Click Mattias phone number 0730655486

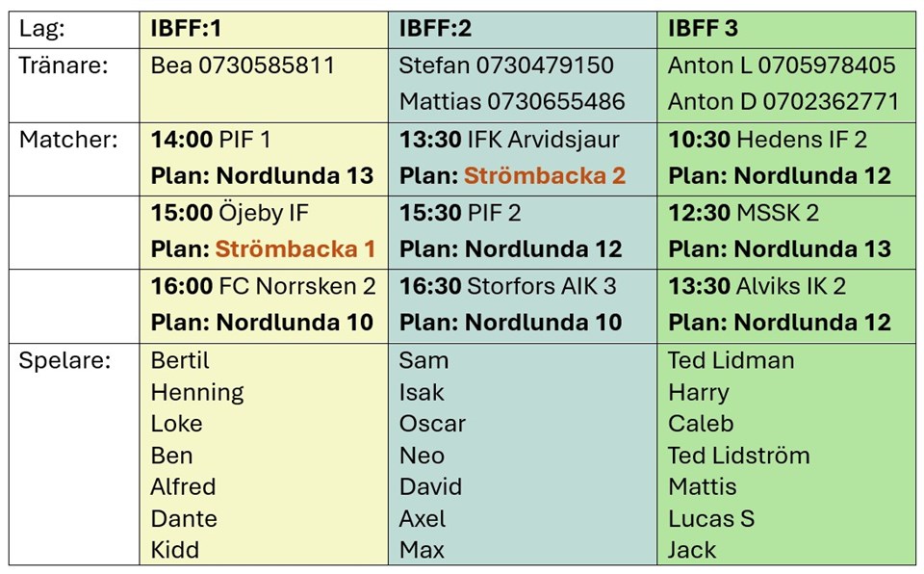tap(555, 101)
